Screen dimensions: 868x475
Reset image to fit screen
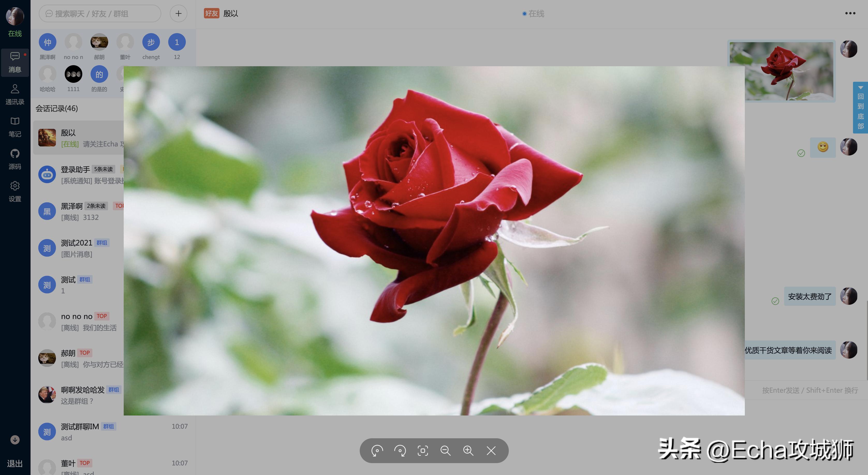point(423,450)
